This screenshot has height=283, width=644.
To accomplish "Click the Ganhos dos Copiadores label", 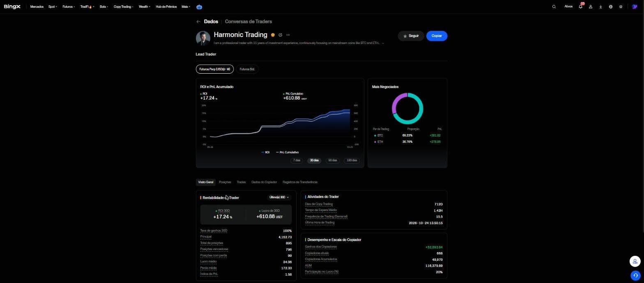I will coord(321,247).
